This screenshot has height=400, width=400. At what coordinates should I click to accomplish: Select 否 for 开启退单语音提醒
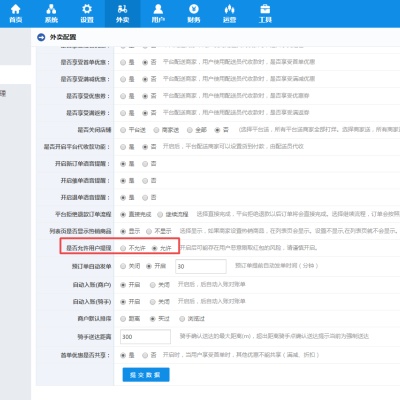pos(145,198)
